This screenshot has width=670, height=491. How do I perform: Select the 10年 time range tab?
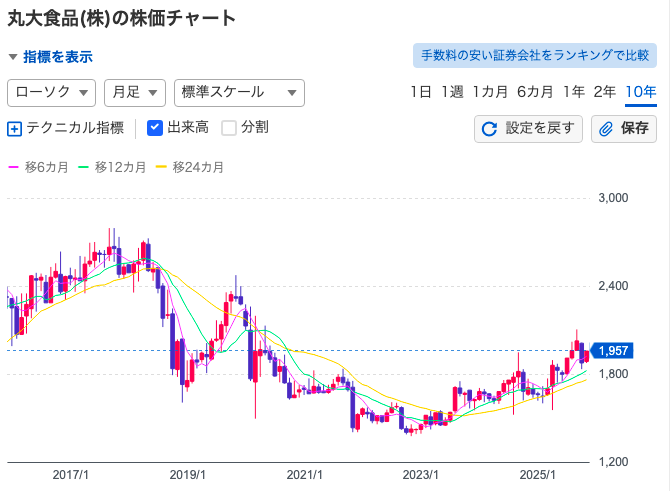pyautogui.click(x=640, y=92)
